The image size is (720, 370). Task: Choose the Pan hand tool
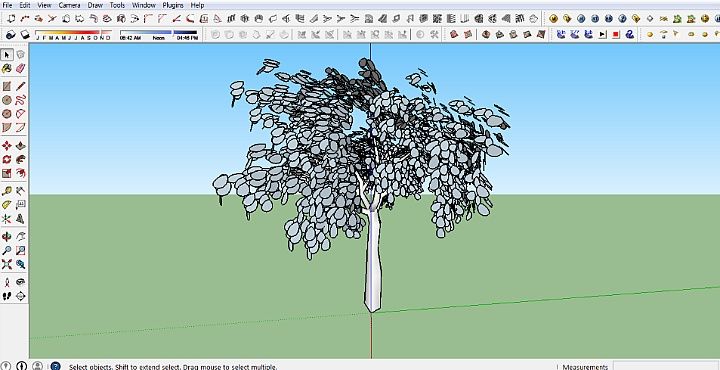tap(20, 236)
